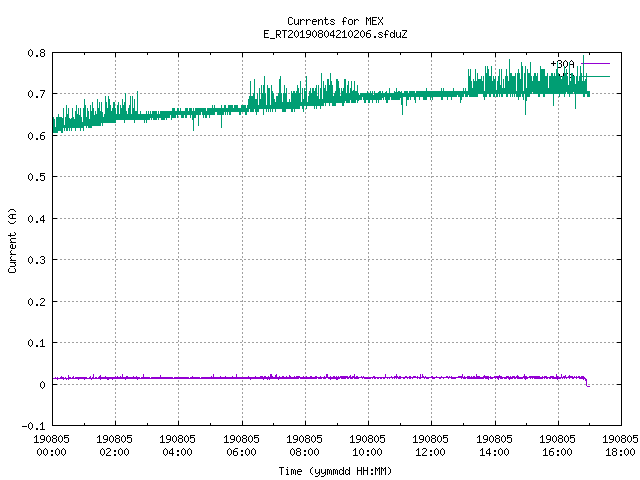Click the 0.2 y-axis tick label
This screenshot has width=640, height=480.
click(37, 302)
